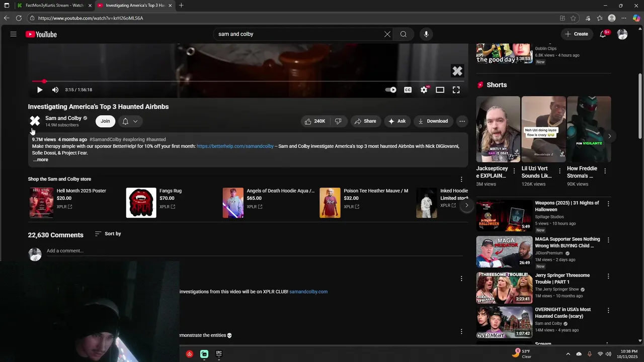Click the search magnifier button
The width and height of the screenshot is (644, 362).
tap(404, 34)
